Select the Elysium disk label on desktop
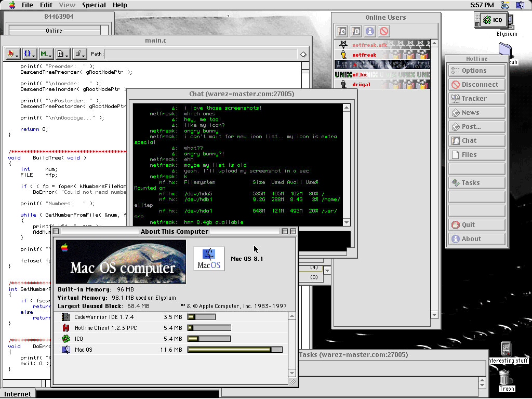Image resolution: width=532 pixels, height=399 pixels. click(507, 34)
